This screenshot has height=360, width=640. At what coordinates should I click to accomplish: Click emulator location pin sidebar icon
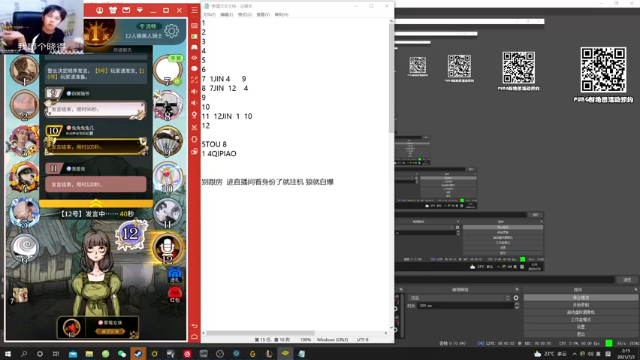[x=194, y=115]
